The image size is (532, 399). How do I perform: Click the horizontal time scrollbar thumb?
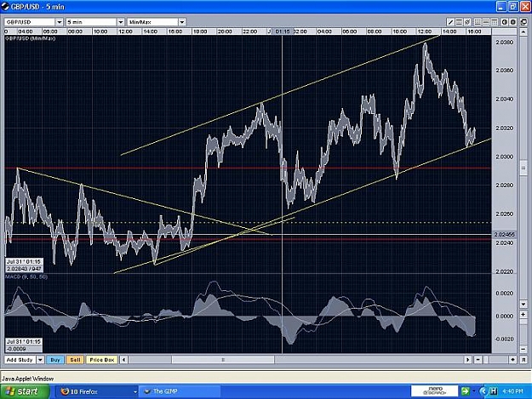click(223, 360)
